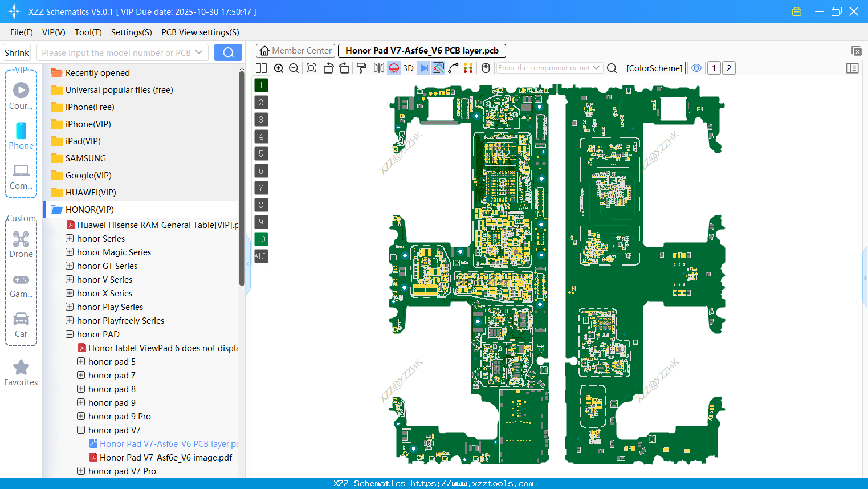
Task: Open the component or net dropdown
Action: tap(596, 67)
